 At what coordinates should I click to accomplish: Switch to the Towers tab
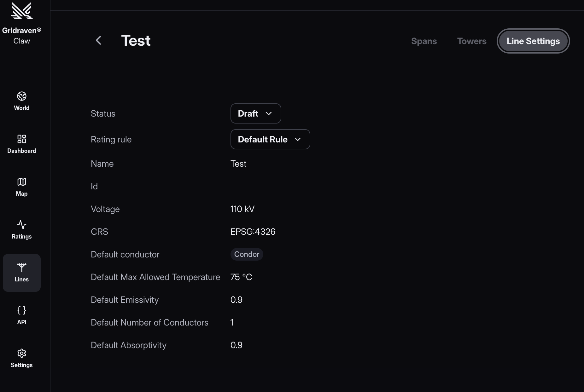pyautogui.click(x=472, y=41)
